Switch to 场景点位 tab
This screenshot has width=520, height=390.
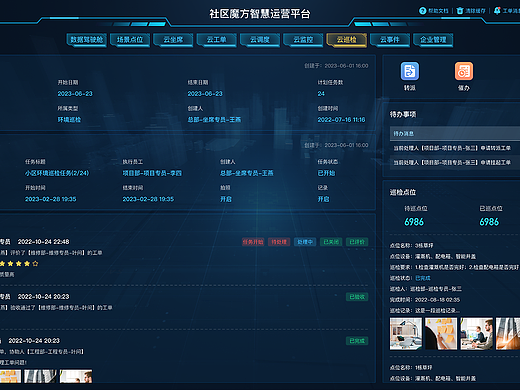point(130,40)
